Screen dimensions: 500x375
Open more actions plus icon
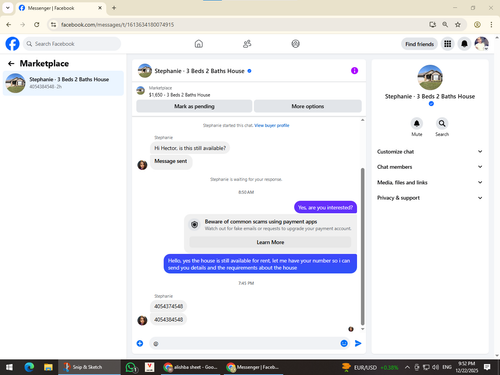point(140,343)
